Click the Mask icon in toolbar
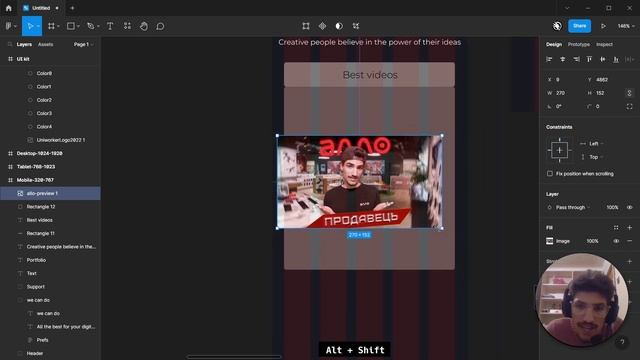The image size is (640, 360). click(x=339, y=26)
